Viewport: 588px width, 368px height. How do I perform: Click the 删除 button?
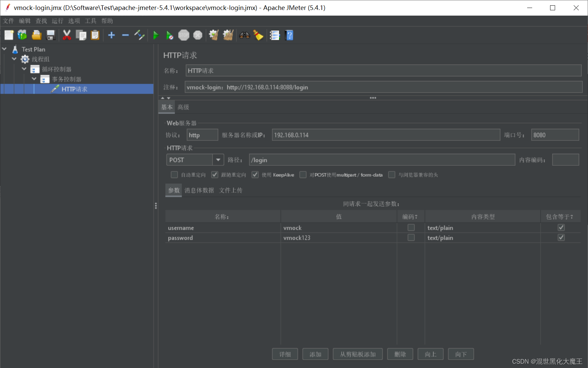click(x=400, y=354)
